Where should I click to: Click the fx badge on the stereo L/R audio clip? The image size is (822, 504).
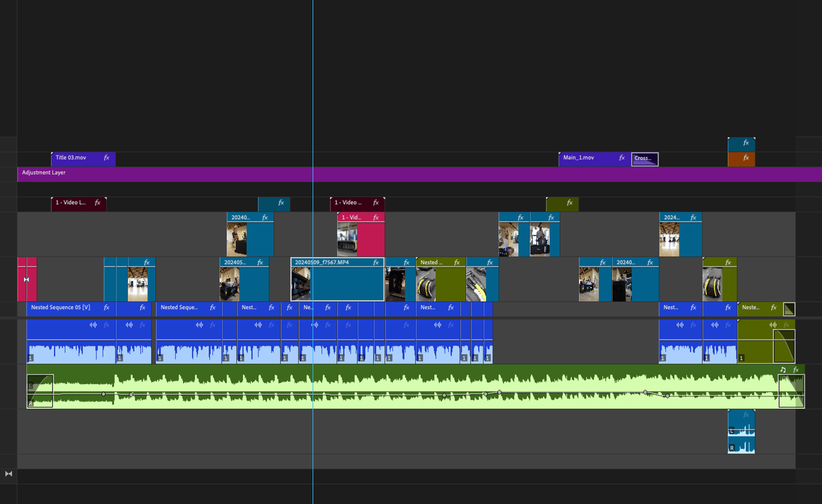tap(746, 415)
